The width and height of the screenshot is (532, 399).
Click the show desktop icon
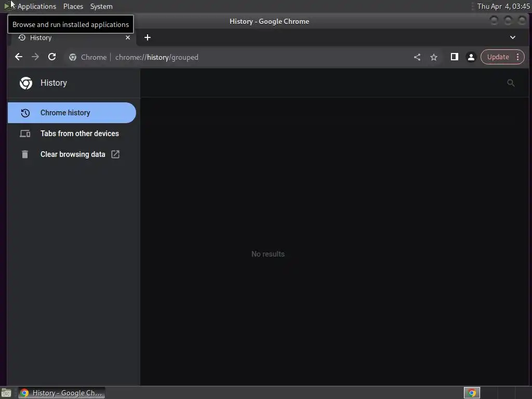(x=6, y=393)
